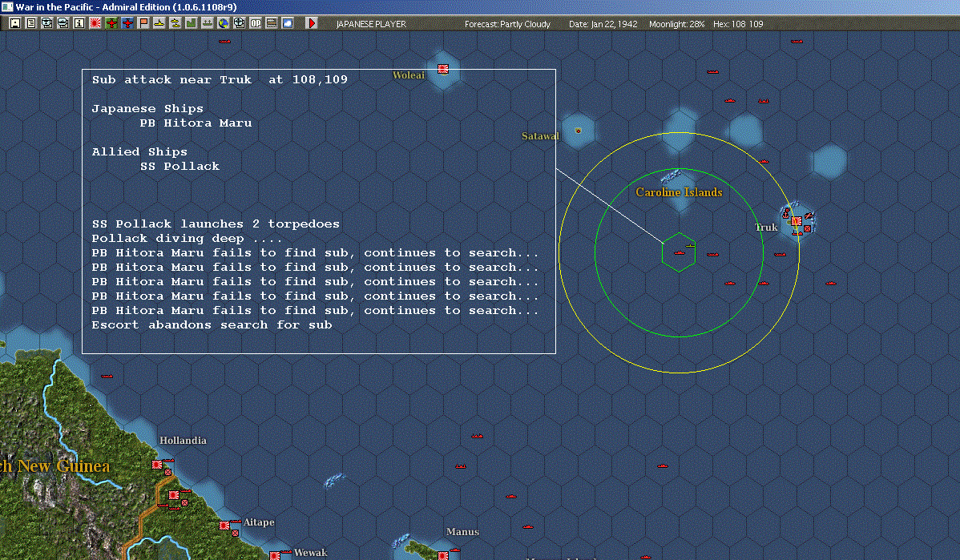Click 'JAPANESE PLAYER' status text

click(371, 24)
